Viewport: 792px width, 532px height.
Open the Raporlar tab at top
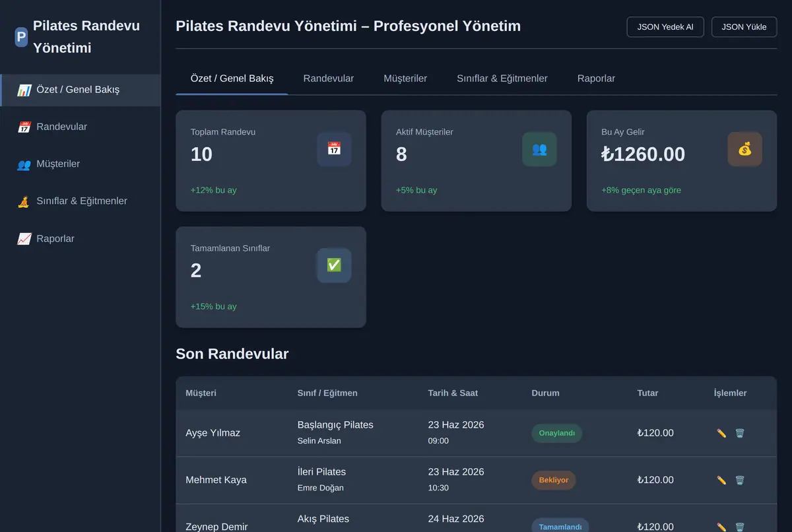(x=596, y=79)
